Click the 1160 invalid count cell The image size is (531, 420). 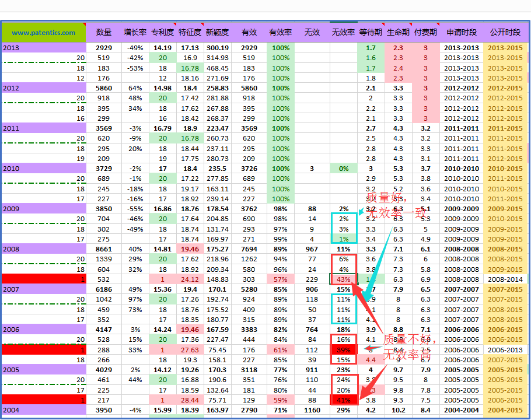coord(312,410)
